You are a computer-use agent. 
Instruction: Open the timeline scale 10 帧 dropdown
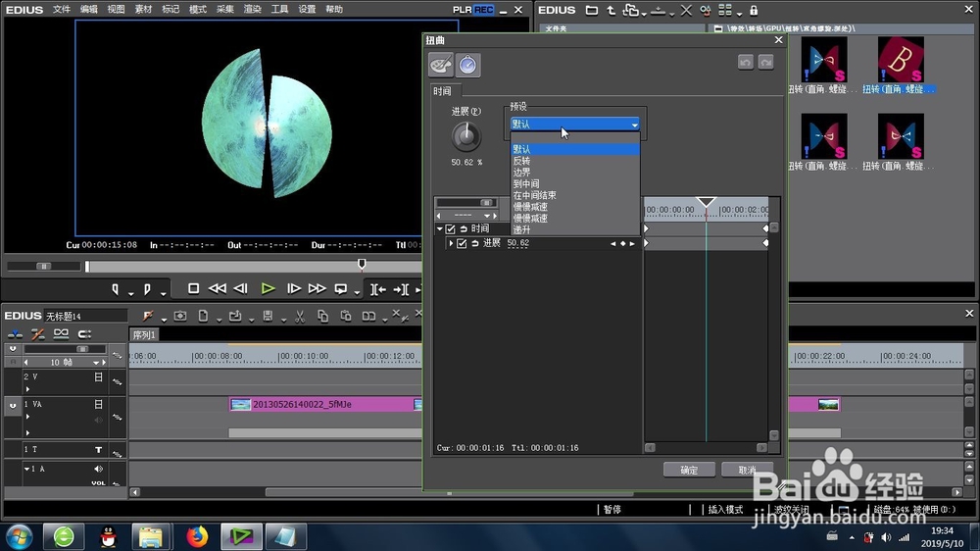(x=96, y=363)
